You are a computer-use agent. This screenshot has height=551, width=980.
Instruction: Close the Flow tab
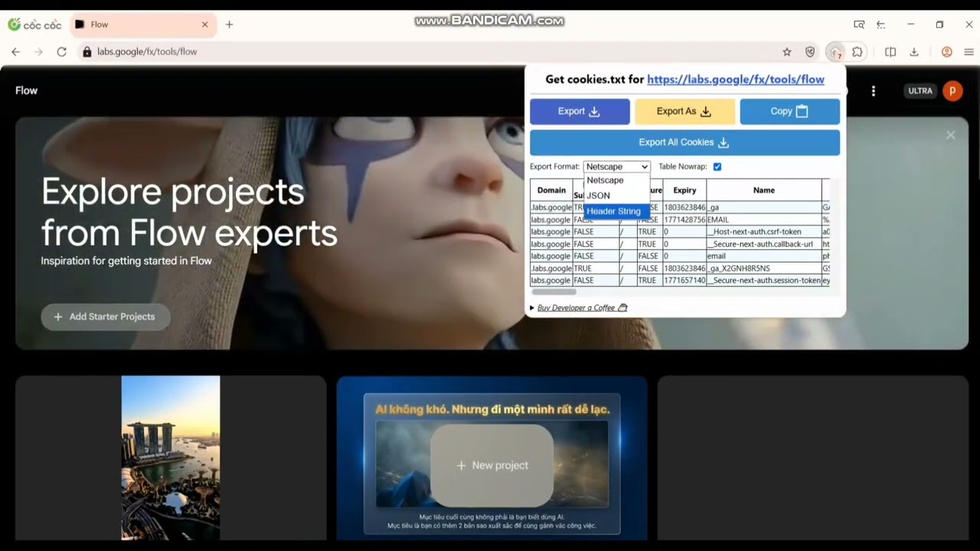pos(204,24)
